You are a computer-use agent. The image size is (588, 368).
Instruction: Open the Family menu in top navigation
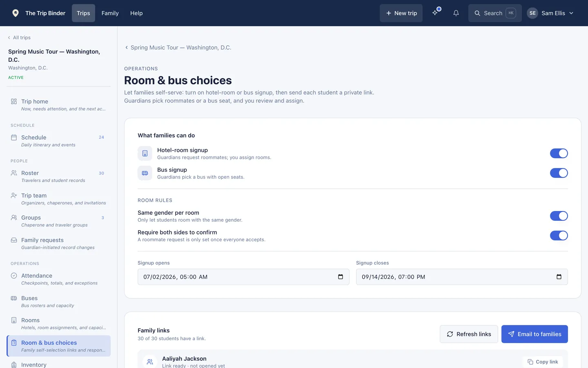(110, 13)
